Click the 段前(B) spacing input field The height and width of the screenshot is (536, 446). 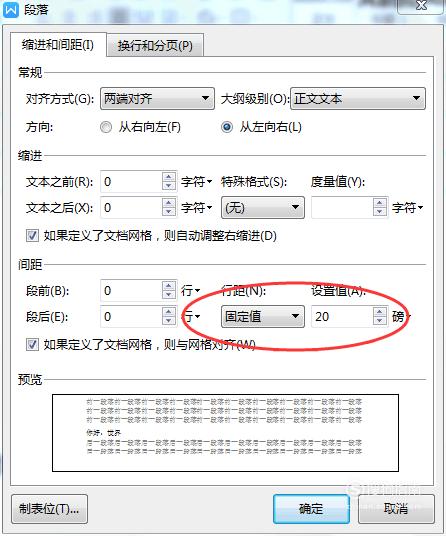coord(131,291)
